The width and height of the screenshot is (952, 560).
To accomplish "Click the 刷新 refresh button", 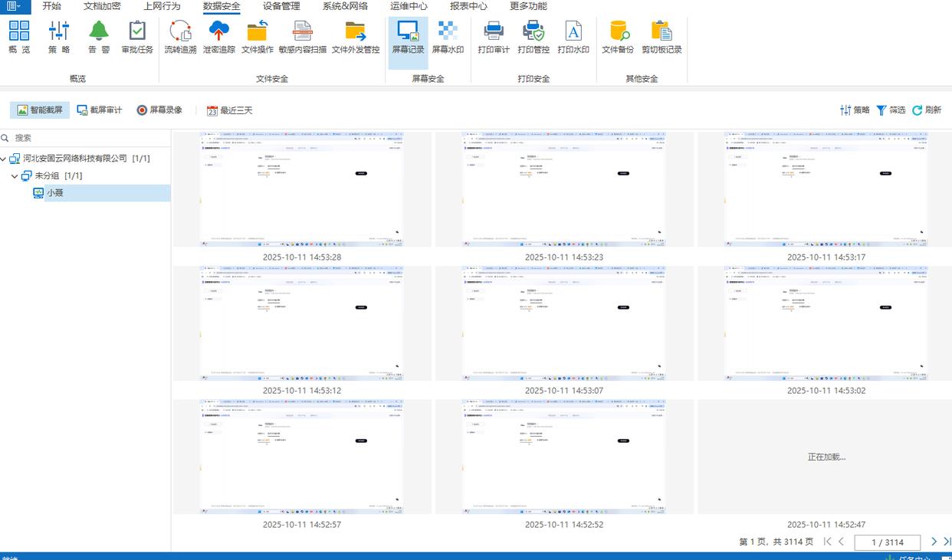I will (x=927, y=110).
